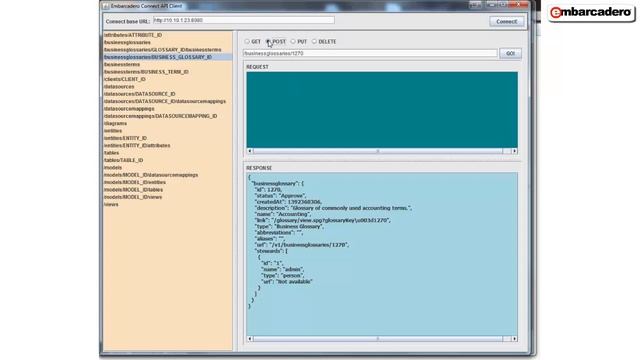Select entities/ENTITY_ID/attributes row

(168, 145)
